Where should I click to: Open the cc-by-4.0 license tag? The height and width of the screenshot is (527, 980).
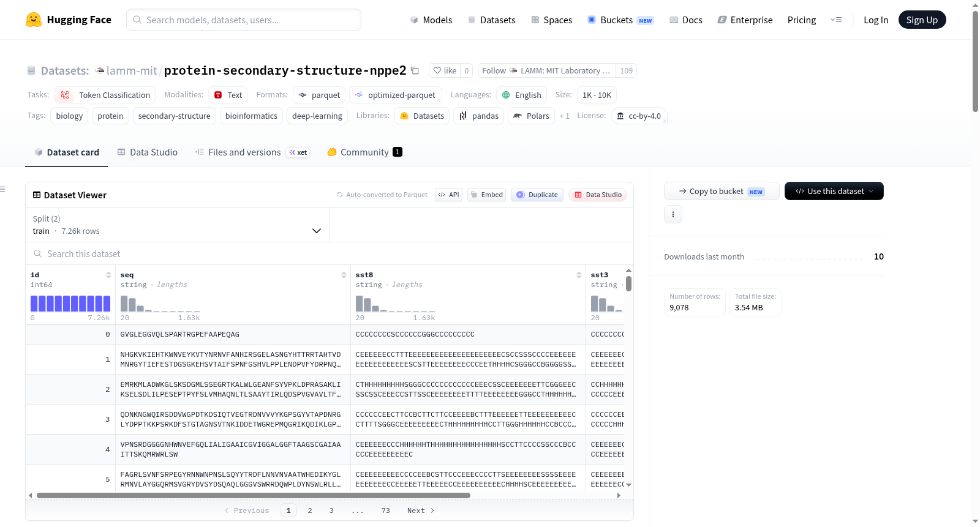pos(639,116)
